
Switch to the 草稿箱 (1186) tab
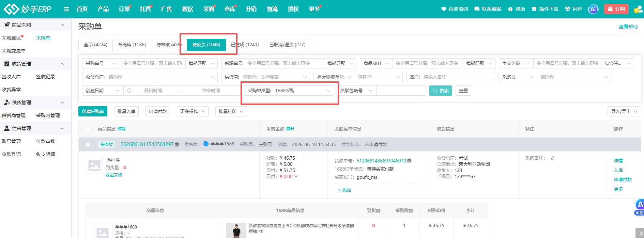tap(132, 45)
